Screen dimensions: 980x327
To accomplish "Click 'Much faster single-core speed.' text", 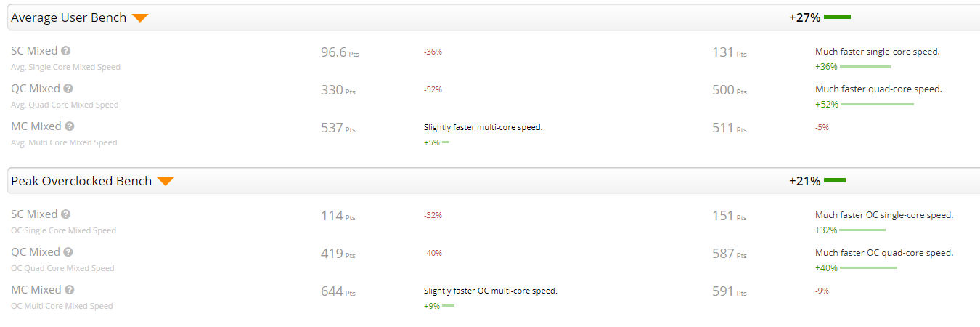I will tap(878, 52).
